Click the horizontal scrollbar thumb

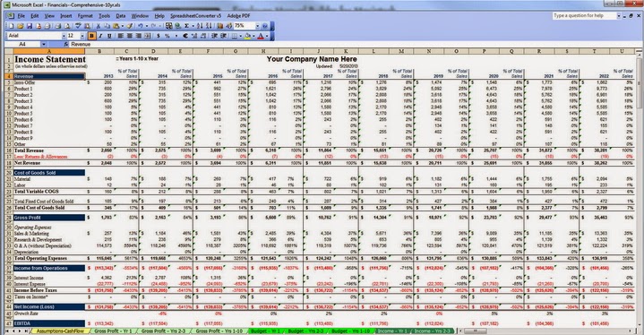(x=476, y=331)
